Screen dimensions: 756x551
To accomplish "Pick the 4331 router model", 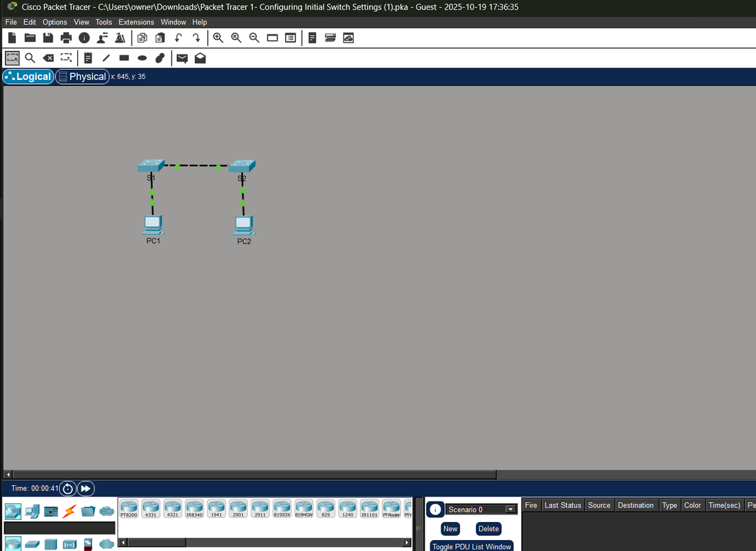I will [x=150, y=508].
